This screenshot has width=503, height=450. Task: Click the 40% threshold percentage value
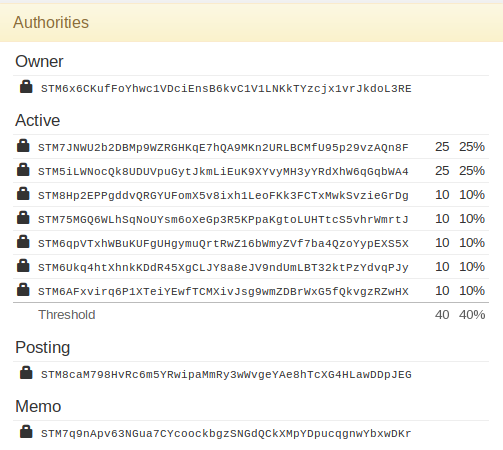pos(472,315)
